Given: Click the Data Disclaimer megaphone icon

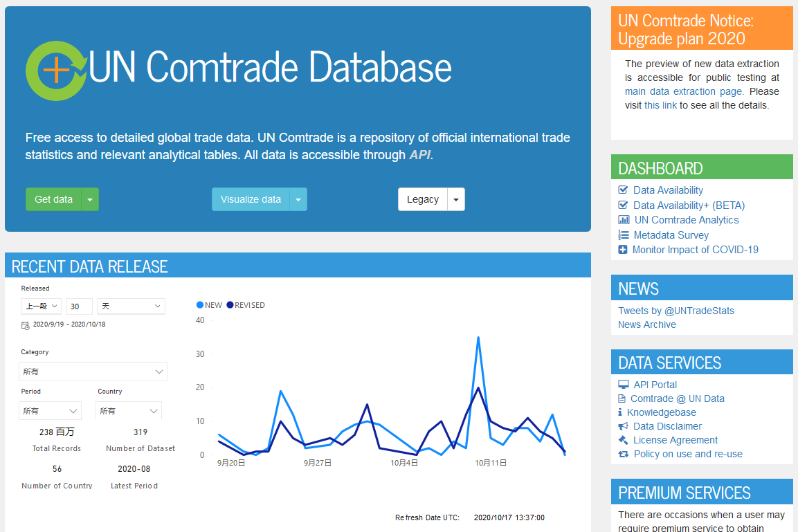Looking at the screenshot, I should 624,426.
